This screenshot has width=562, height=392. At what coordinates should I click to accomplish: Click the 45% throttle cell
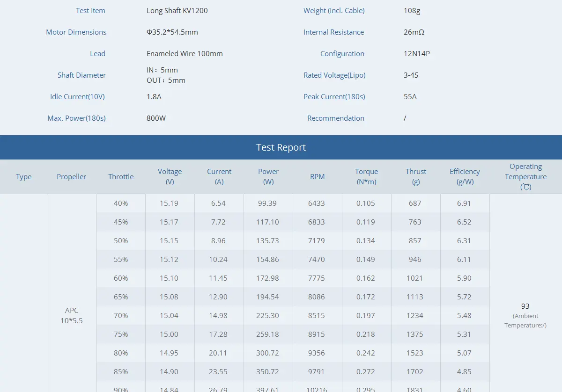[121, 222]
